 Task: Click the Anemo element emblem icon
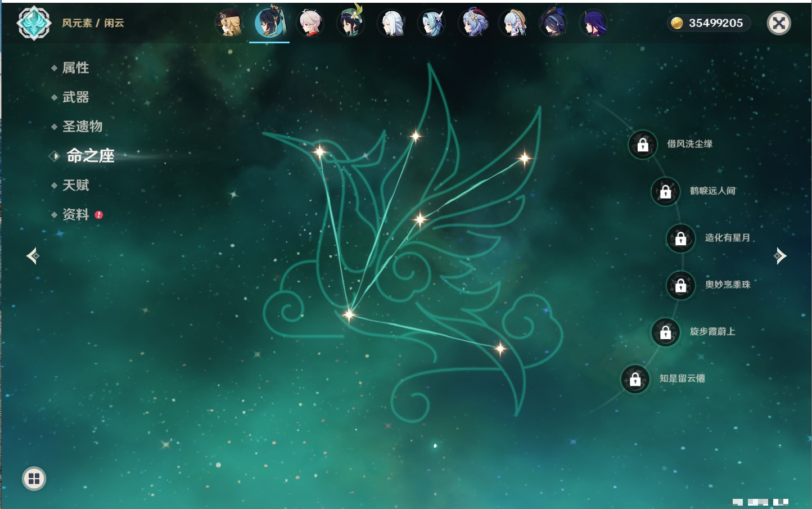click(x=34, y=23)
